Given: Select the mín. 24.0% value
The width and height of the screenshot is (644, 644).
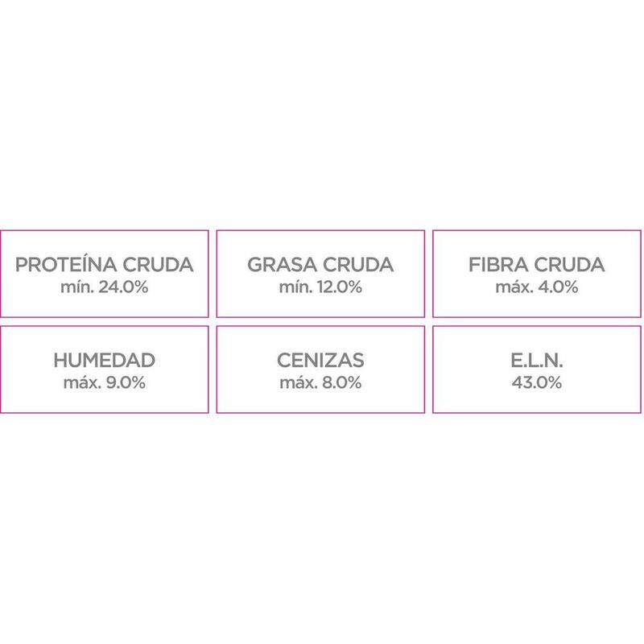Looking at the screenshot, I should coord(105,287).
